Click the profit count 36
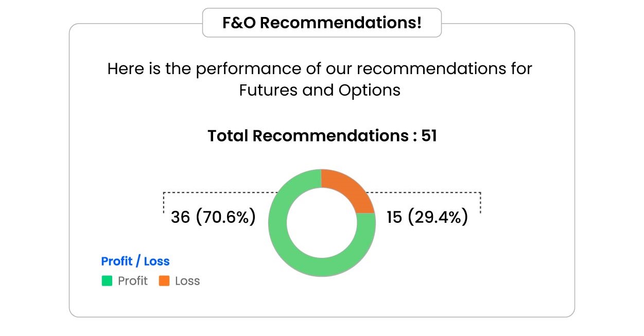 180,217
